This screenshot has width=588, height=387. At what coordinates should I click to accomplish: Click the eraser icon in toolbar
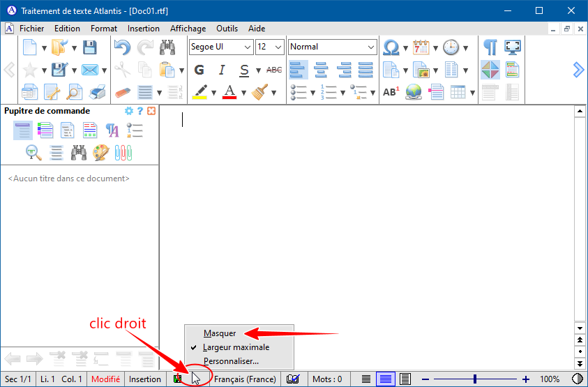(x=123, y=92)
